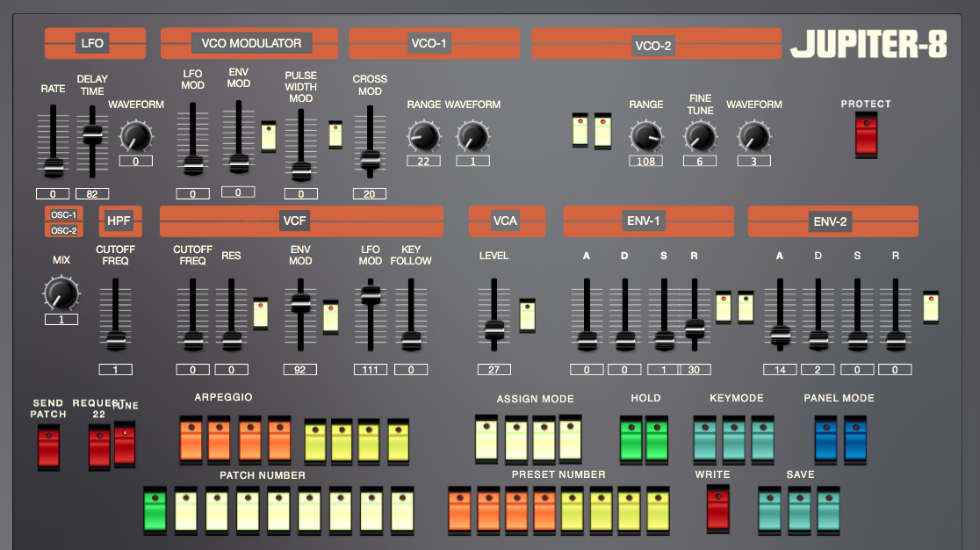980x550 pixels.
Task: Click the VCO-1 WAVEFORM knob
Action: click(472, 136)
